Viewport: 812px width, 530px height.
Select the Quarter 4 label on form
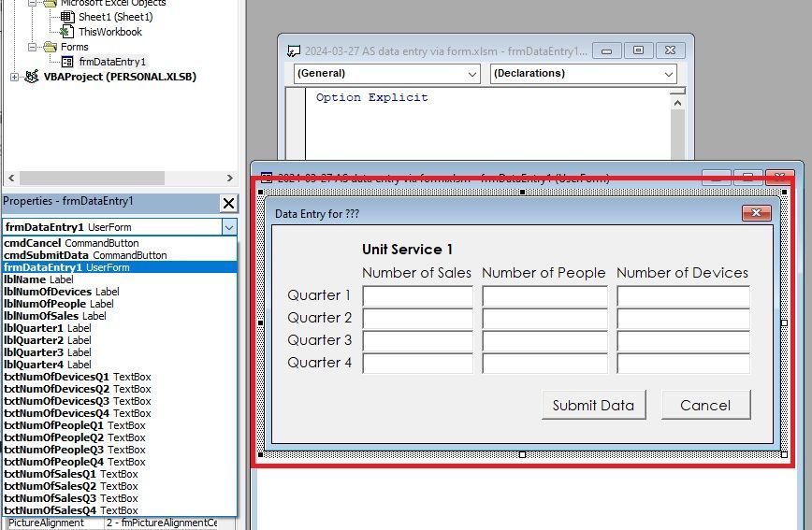click(x=320, y=363)
